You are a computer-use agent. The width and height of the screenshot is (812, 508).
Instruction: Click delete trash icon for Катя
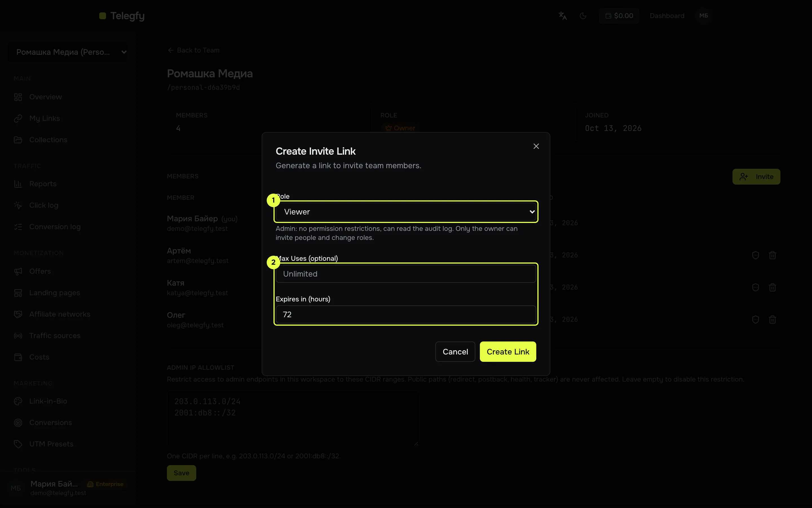coord(773,288)
